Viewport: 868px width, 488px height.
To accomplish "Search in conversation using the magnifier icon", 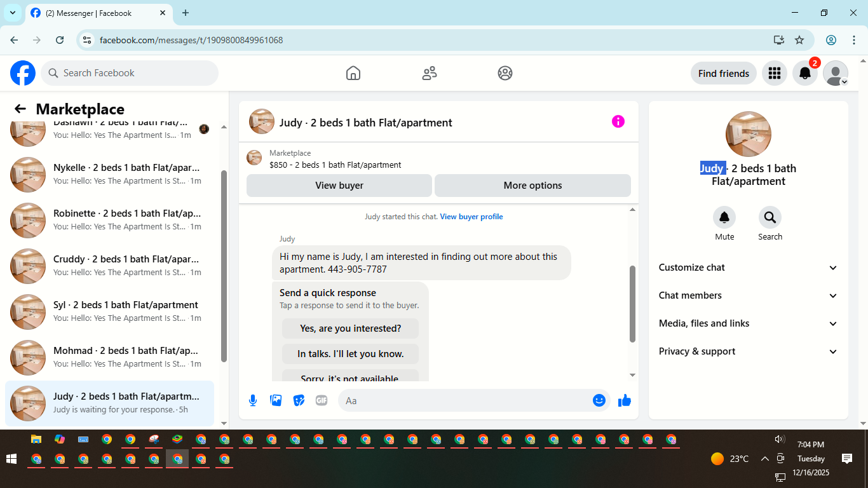I will (x=770, y=218).
